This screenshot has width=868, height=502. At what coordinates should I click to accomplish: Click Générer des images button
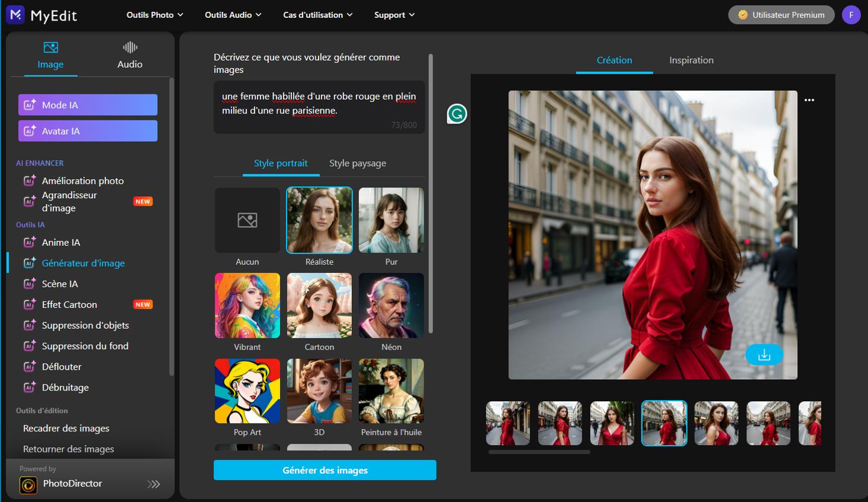pyautogui.click(x=325, y=470)
